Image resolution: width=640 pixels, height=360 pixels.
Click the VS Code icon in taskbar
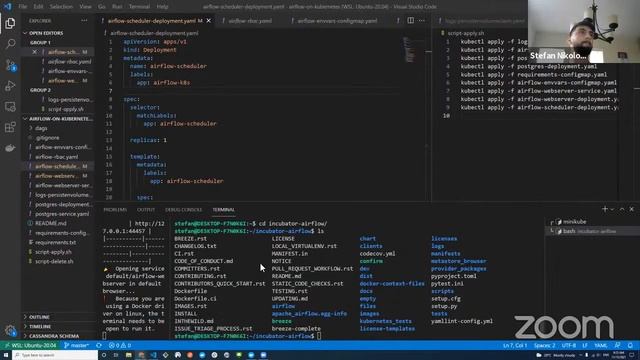153,355
